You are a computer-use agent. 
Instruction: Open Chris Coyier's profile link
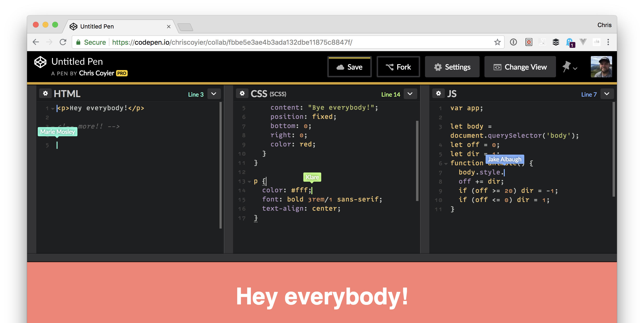click(96, 73)
